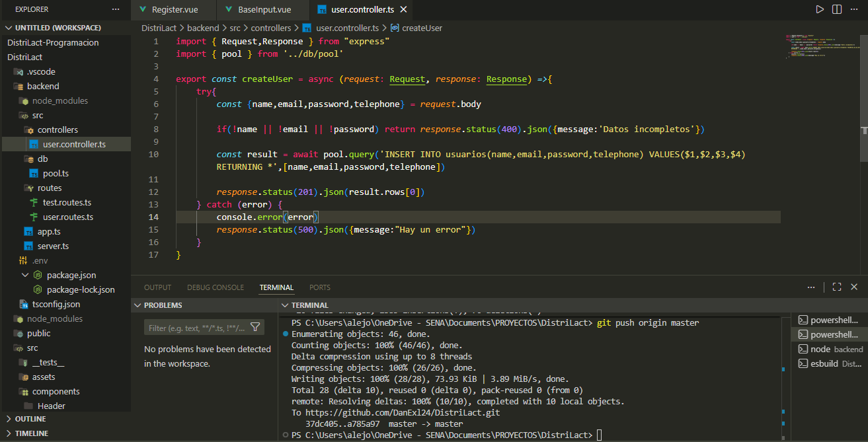The width and height of the screenshot is (868, 442).
Task: Click the Problems filter text field
Action: coord(196,328)
